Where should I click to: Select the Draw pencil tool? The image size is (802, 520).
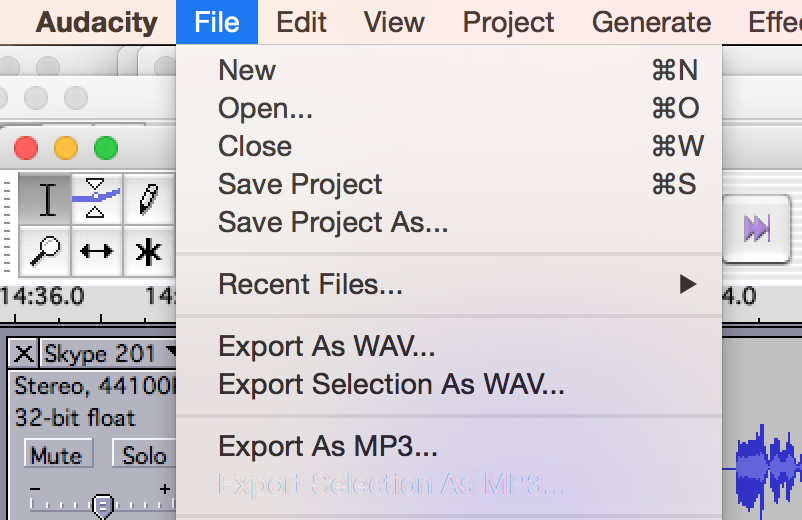tap(148, 199)
